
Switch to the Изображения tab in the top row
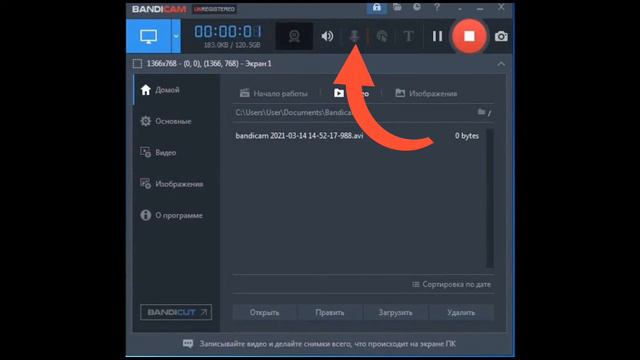click(426, 93)
